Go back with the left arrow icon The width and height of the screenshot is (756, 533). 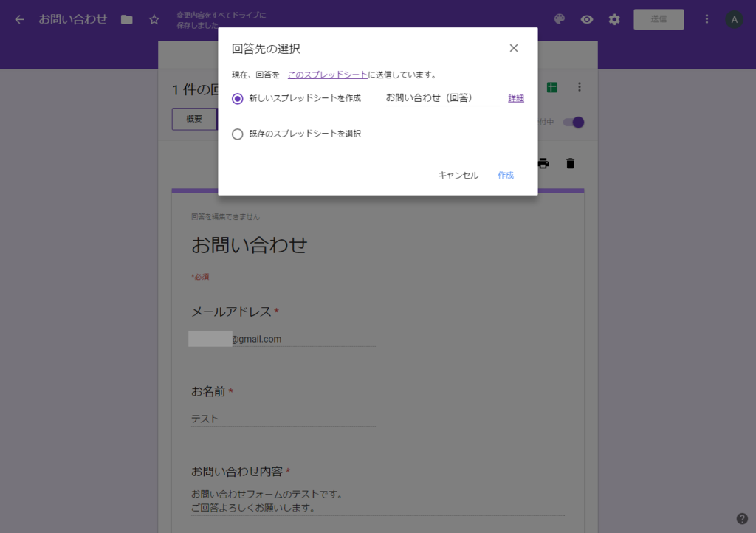pyautogui.click(x=19, y=19)
